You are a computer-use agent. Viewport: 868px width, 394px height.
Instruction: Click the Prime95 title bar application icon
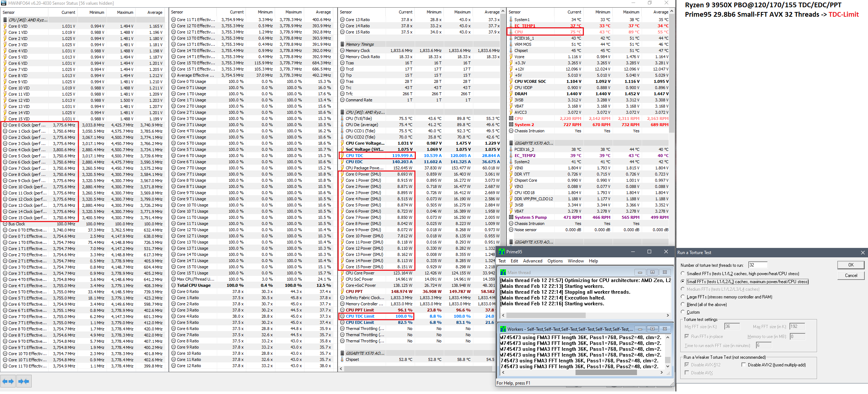[x=502, y=252]
